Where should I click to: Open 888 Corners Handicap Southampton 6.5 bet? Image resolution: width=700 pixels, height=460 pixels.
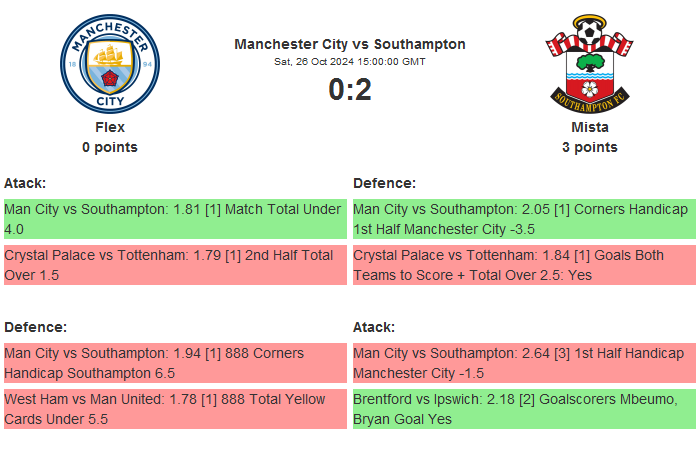click(x=175, y=363)
